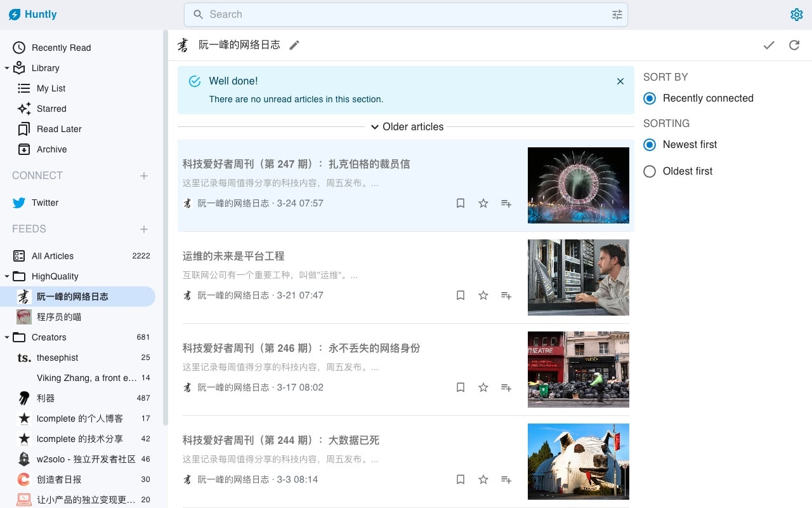The image size is (812, 508).
Task: Click the garbage street article thumbnail
Action: (579, 370)
